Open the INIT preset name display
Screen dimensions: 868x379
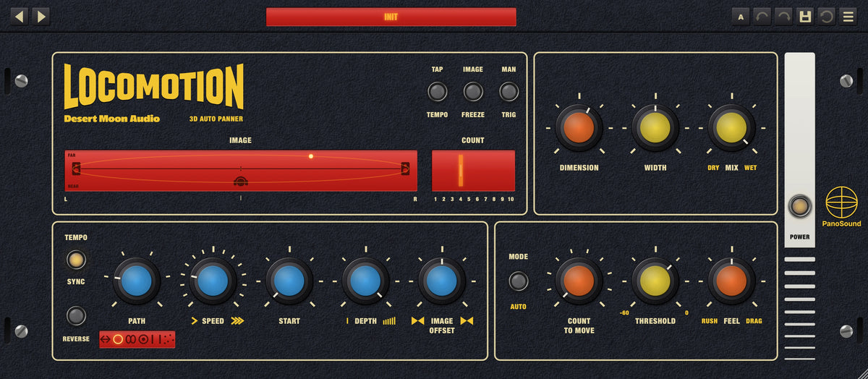[391, 17]
